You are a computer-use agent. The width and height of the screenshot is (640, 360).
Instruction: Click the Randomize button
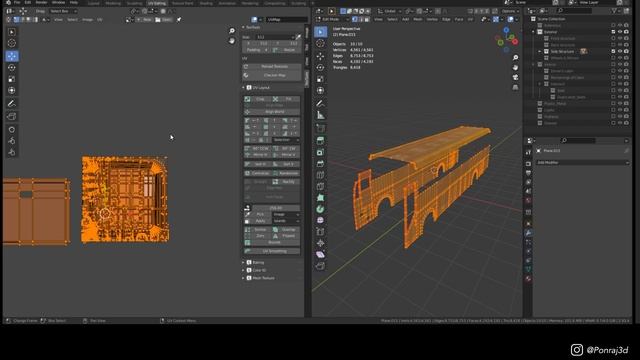coord(286,173)
